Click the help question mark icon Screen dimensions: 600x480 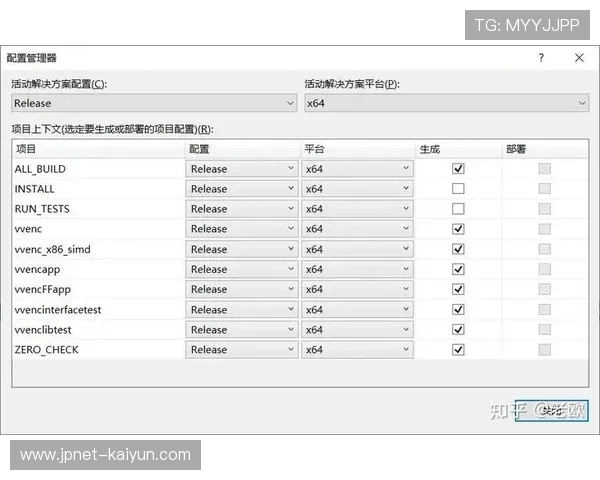click(x=541, y=58)
